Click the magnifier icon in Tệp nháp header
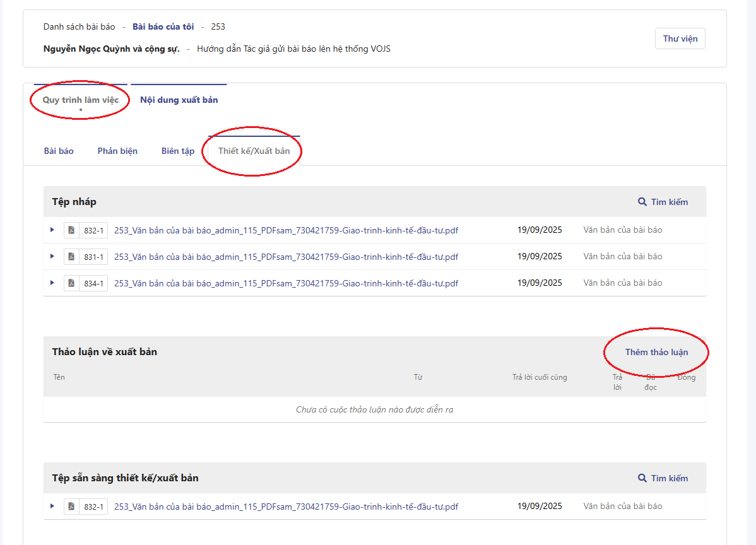Viewport: 756px width, 545px height. (642, 202)
